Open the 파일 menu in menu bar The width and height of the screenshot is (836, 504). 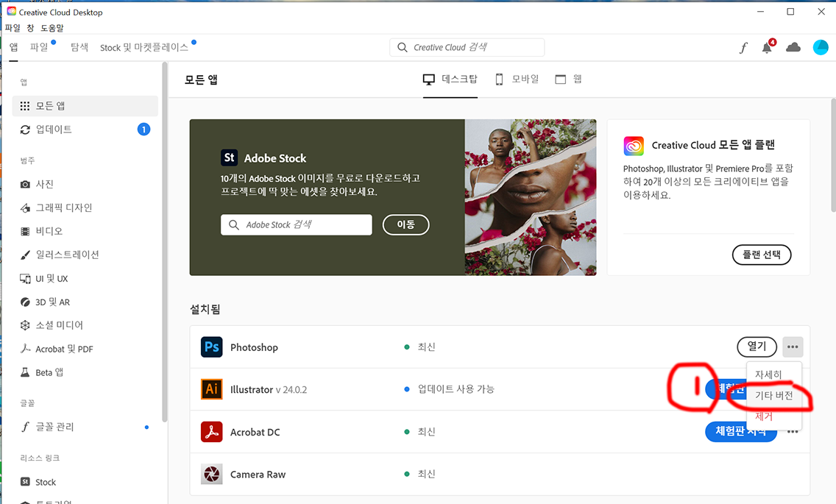tap(13, 28)
